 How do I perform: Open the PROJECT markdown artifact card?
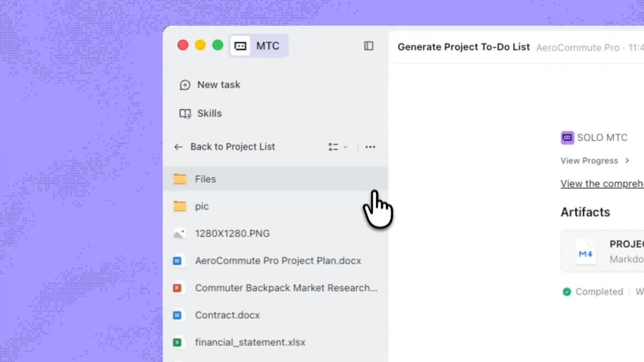tap(602, 252)
